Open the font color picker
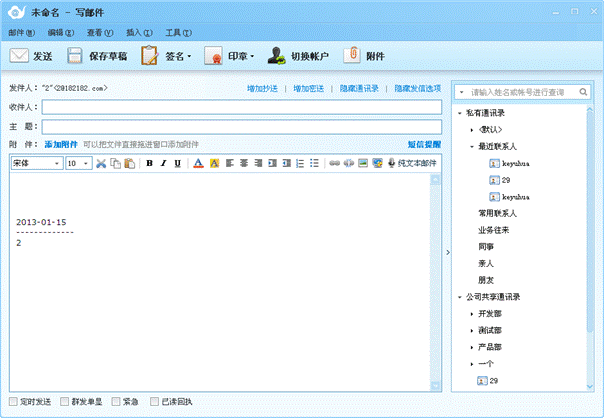This screenshot has width=604, height=418. pyautogui.click(x=198, y=163)
